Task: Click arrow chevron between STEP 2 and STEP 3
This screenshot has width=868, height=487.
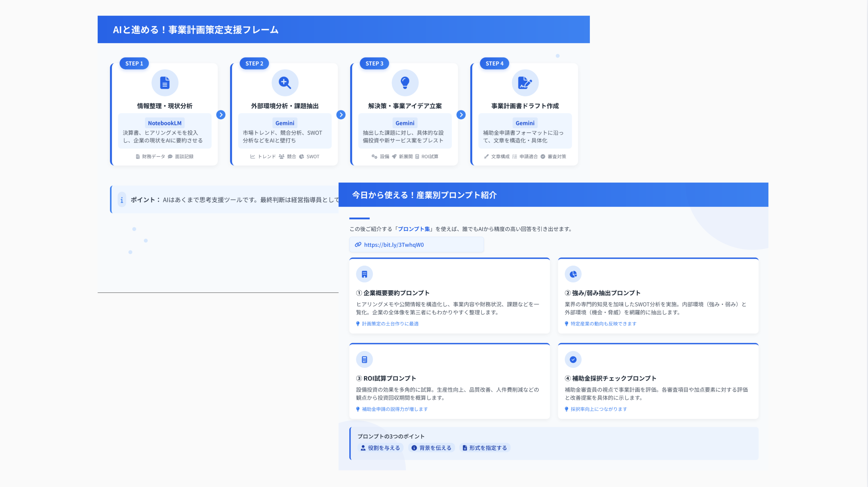Action: pyautogui.click(x=341, y=114)
